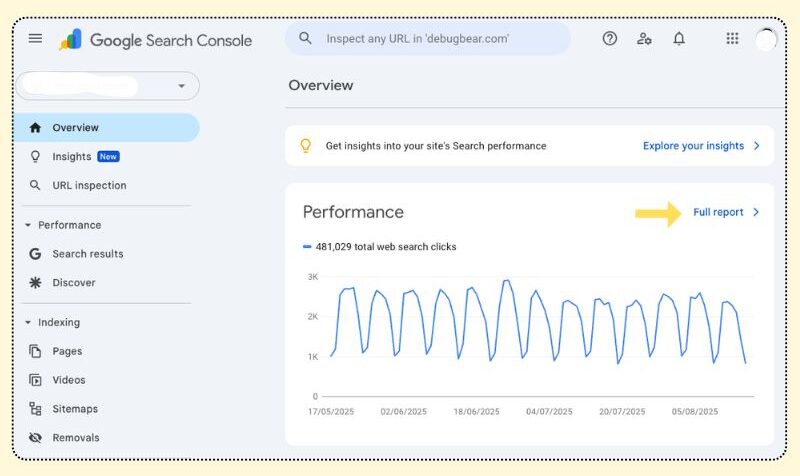Open the Google apps grid
800x476 pixels.
click(x=732, y=38)
